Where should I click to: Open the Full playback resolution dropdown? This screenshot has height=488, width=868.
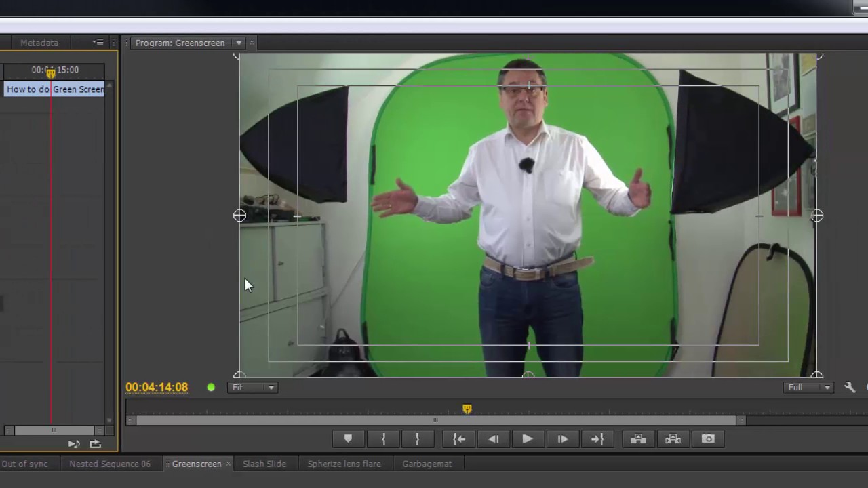[809, 388]
